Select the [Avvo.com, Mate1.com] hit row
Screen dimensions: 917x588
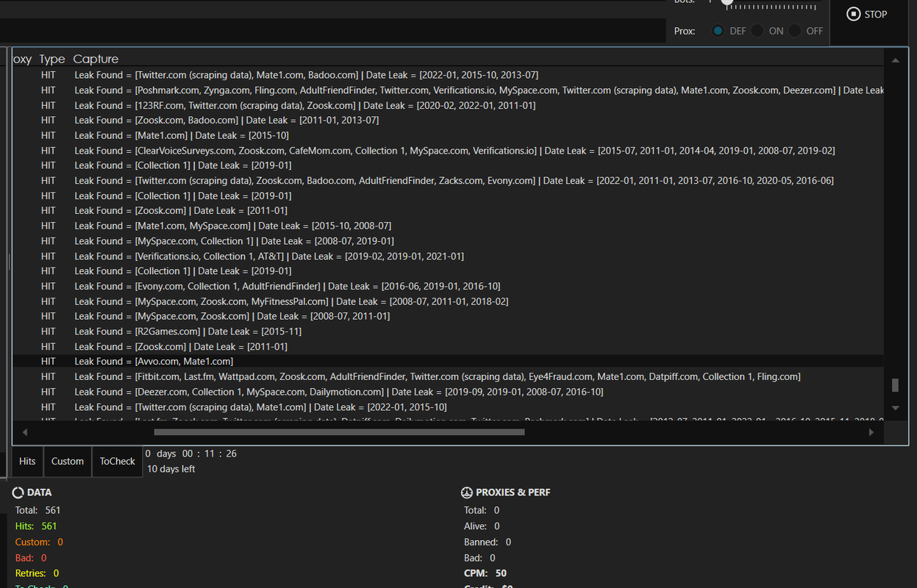coord(448,361)
